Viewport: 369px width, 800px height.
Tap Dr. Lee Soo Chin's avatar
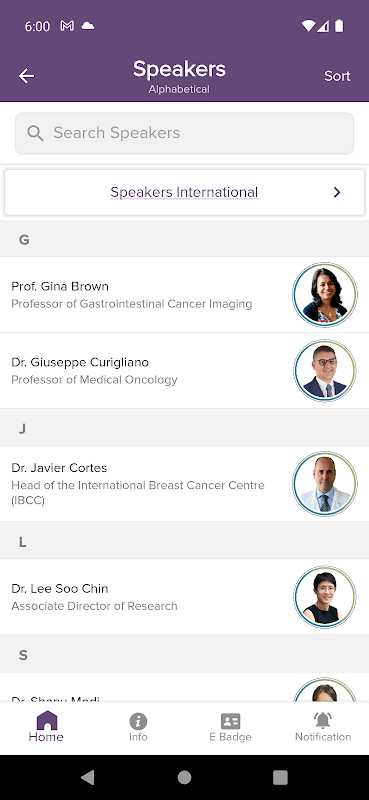point(325,597)
